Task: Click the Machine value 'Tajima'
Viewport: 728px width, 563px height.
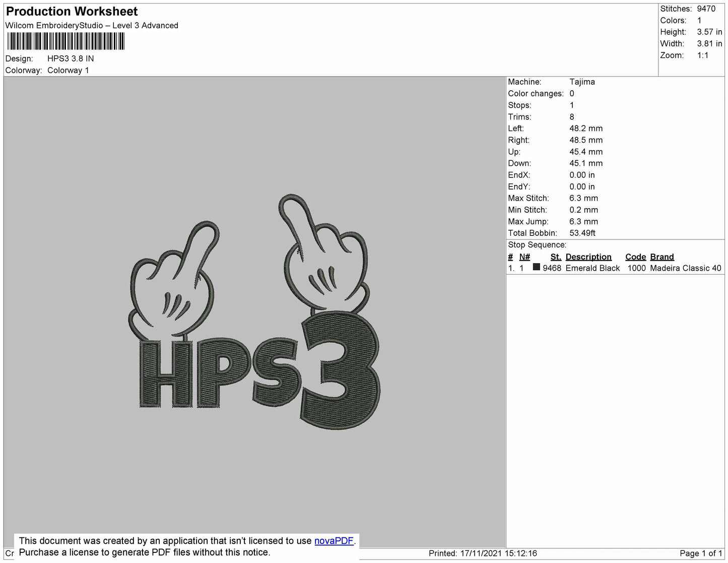Action: pos(582,82)
